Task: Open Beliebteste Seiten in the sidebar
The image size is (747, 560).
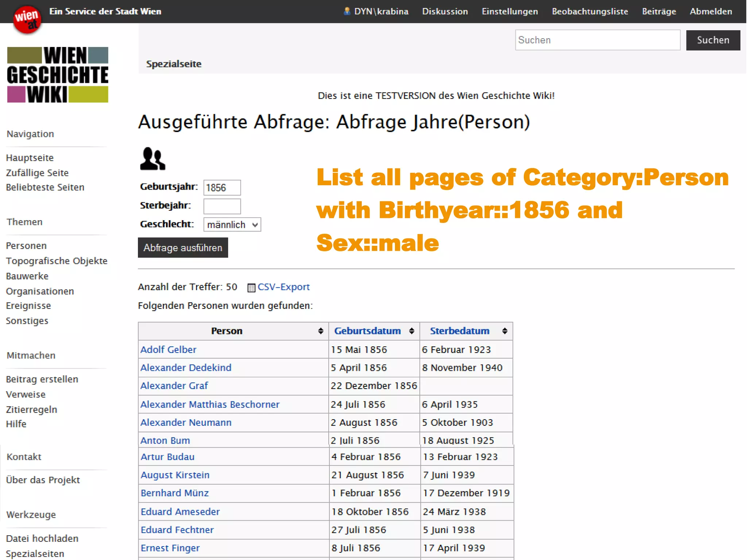Action: (x=45, y=187)
